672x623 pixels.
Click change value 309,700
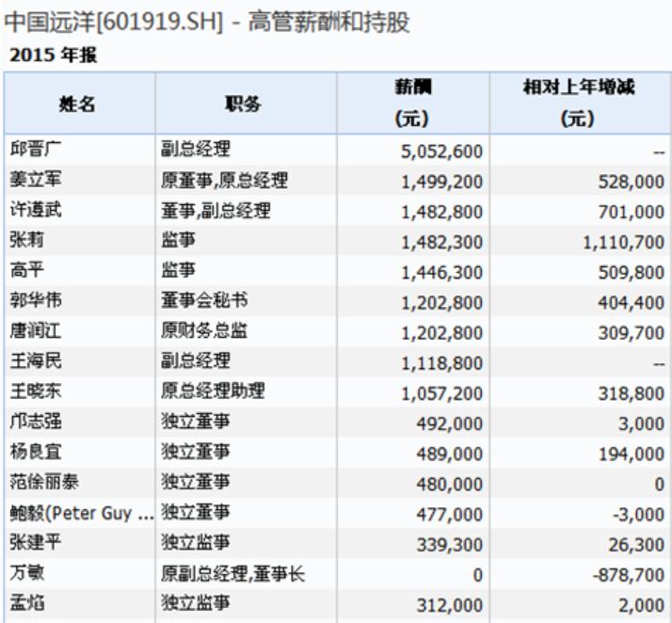click(x=632, y=333)
